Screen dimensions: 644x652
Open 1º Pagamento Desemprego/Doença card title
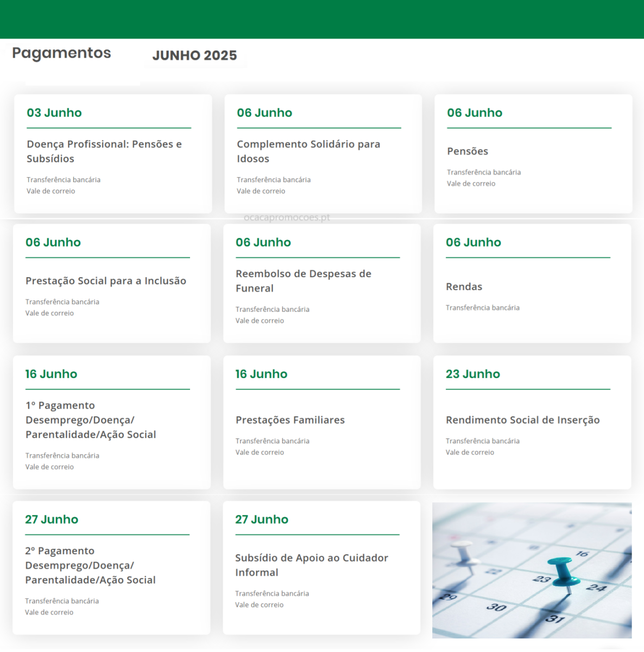click(90, 420)
